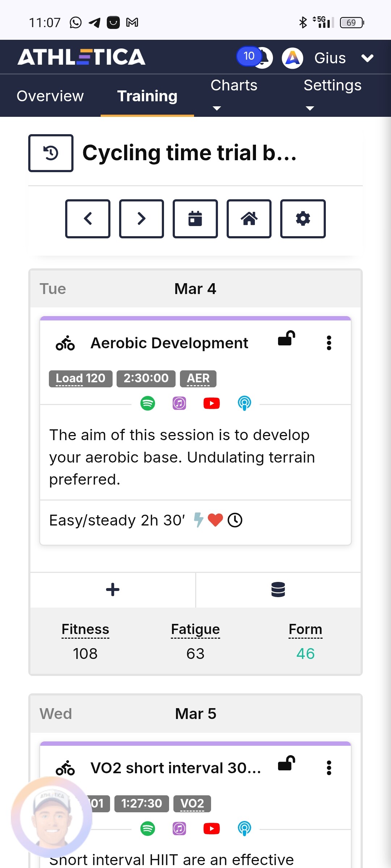Open YouTube link for Aerobic Development
This screenshot has height=868, width=391.
click(x=211, y=403)
